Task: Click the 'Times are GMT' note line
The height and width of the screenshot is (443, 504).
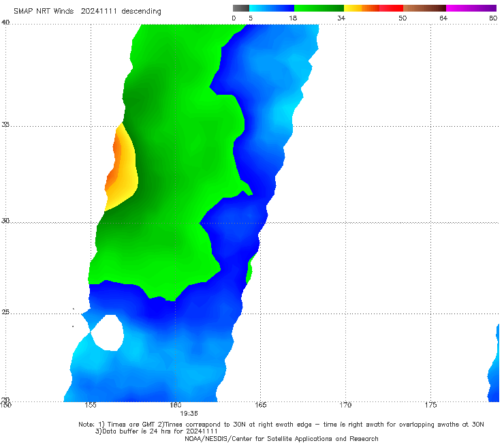Action: [x=281, y=425]
